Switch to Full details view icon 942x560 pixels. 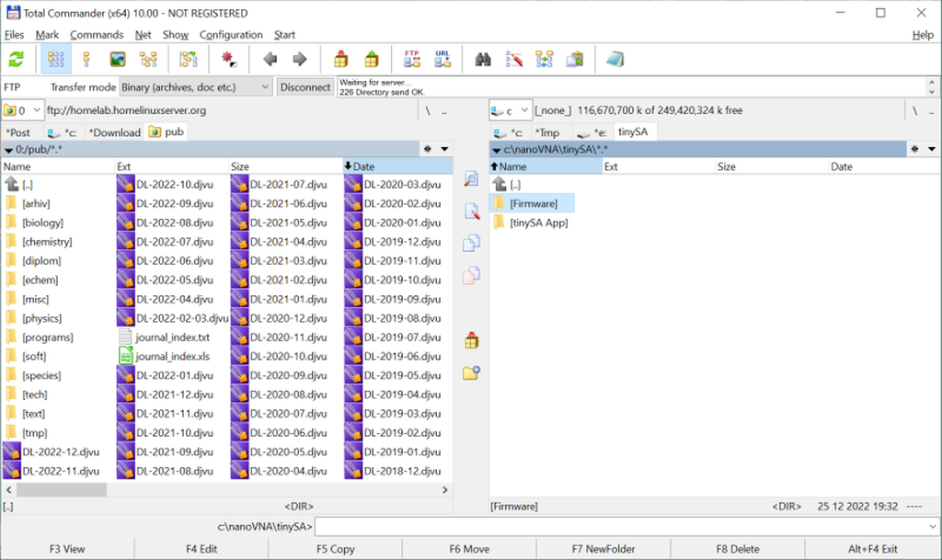pyautogui.click(x=86, y=60)
